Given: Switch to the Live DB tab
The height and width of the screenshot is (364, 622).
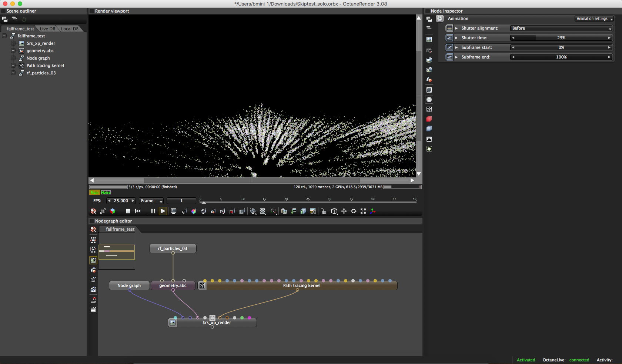Looking at the screenshot, I should coord(47,29).
